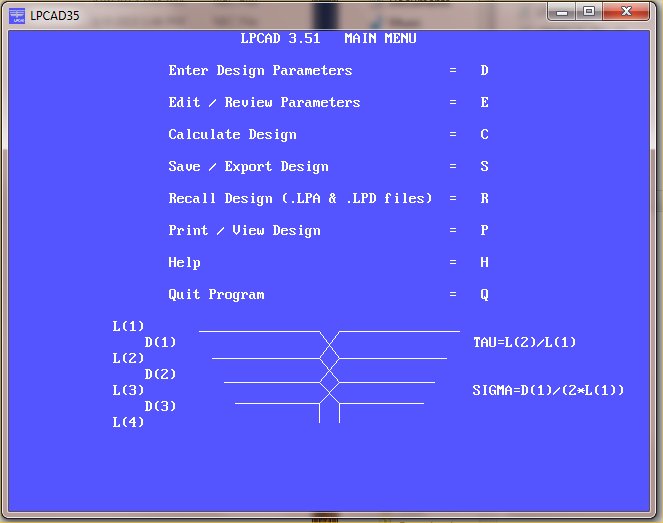Viewport: 663px width, 523px height.
Task: Select Calculate Design menu entry
Action: click(232, 135)
